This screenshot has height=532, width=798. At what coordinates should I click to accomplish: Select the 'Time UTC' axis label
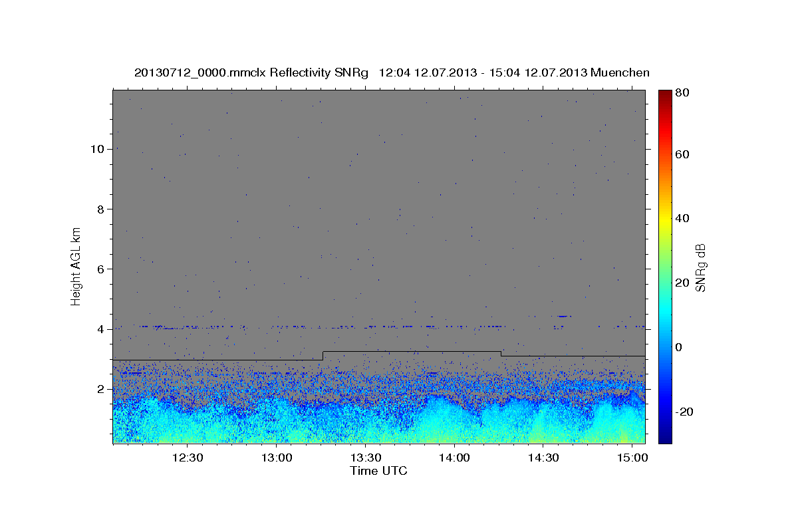point(378,471)
